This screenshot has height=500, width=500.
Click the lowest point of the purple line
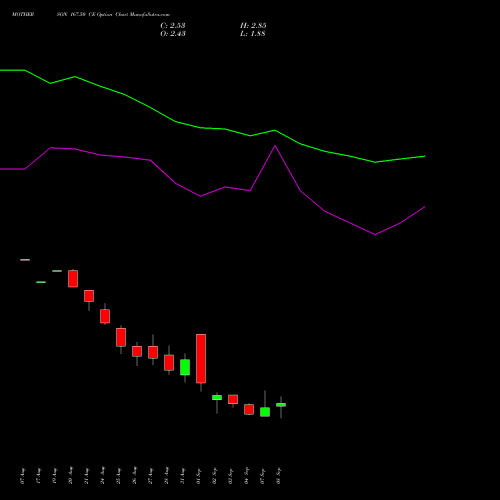[375, 235]
